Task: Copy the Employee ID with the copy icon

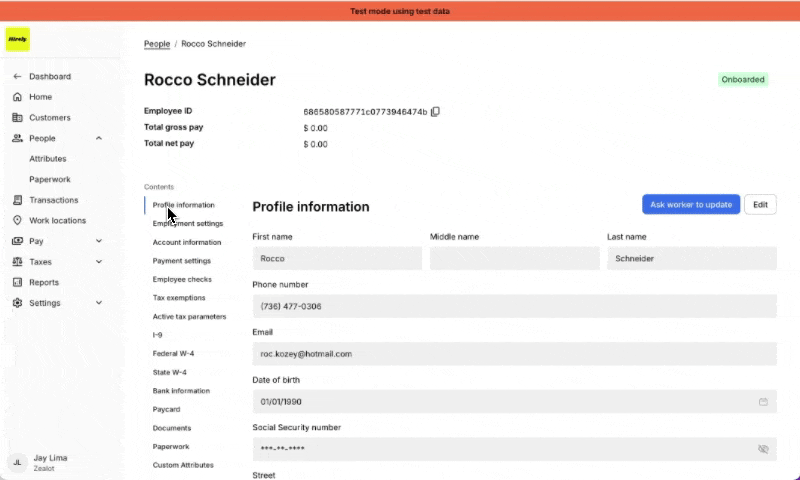Action: [435, 111]
